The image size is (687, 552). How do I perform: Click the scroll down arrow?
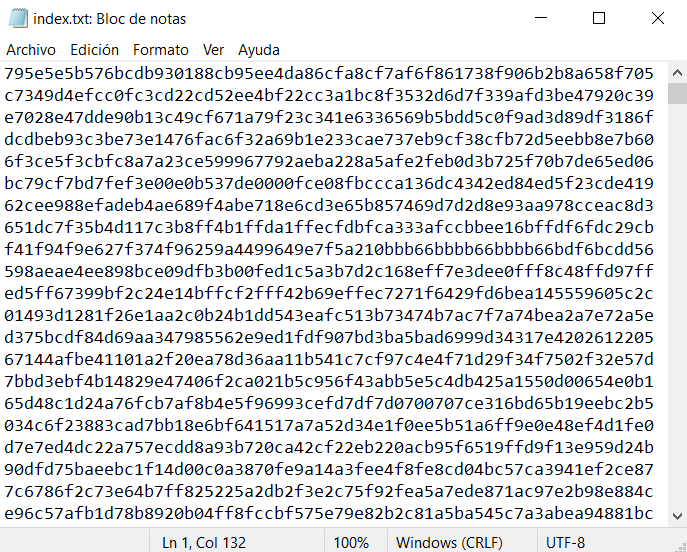677,517
